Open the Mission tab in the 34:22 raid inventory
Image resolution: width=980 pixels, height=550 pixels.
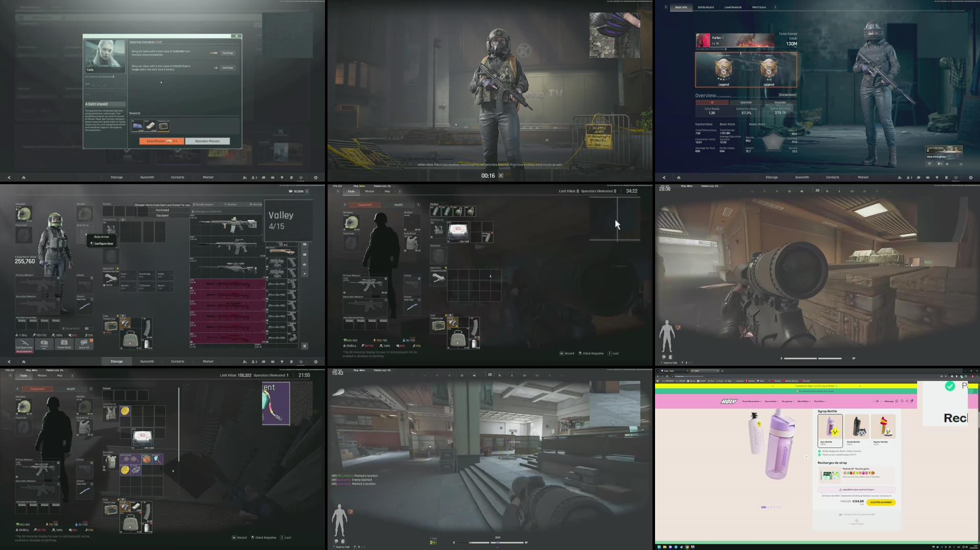(x=369, y=191)
